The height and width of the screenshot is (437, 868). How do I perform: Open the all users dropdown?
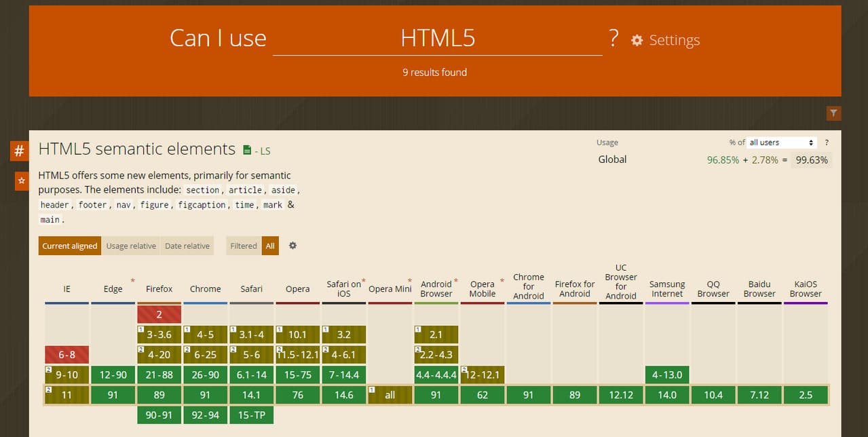click(x=781, y=142)
